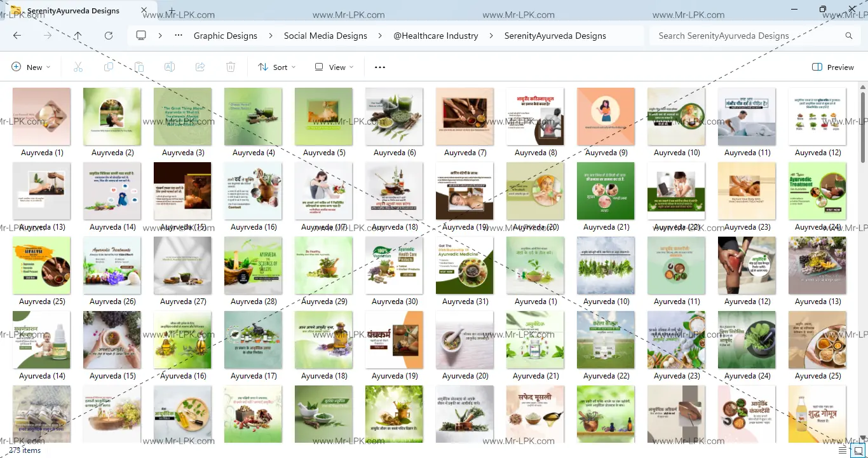
Task: Refresh the current folder view
Action: pos(109,36)
